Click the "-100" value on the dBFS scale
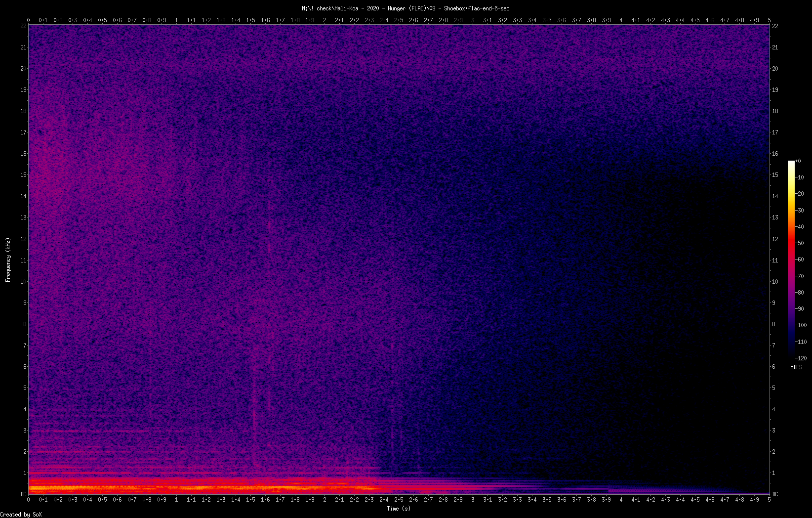 (801, 325)
